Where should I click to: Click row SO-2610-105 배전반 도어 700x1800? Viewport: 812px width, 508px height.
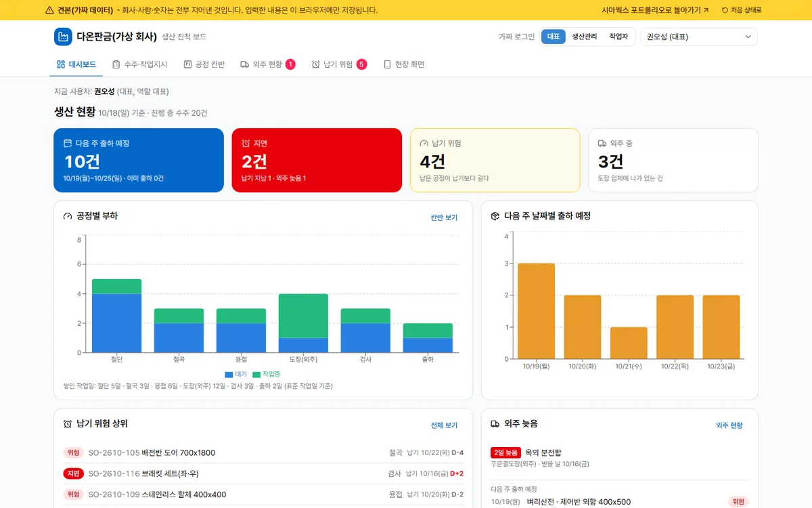point(263,452)
